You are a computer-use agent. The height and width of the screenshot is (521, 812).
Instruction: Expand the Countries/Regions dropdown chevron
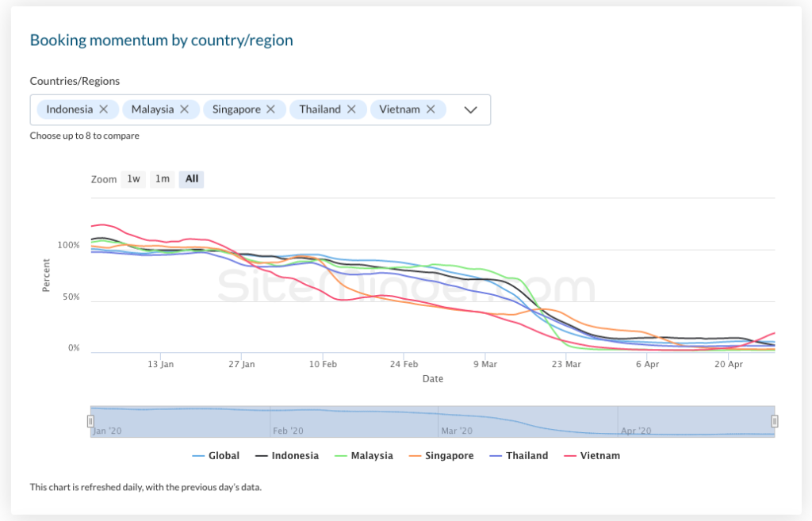coord(470,110)
